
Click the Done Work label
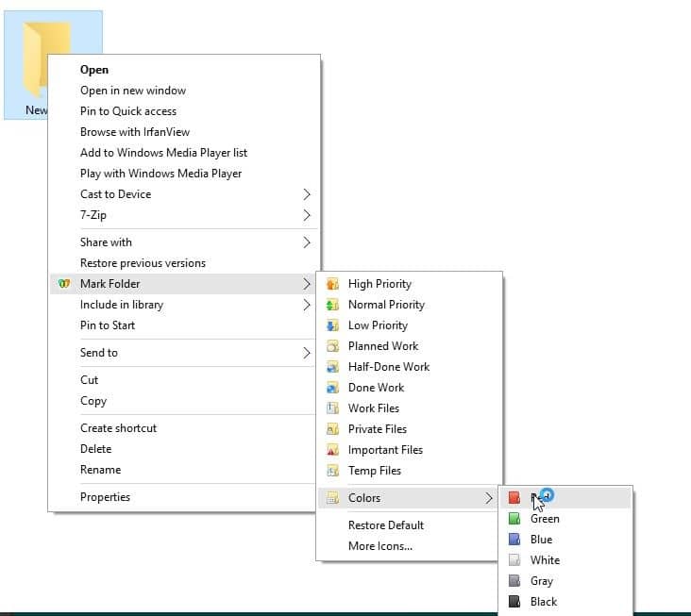click(377, 388)
